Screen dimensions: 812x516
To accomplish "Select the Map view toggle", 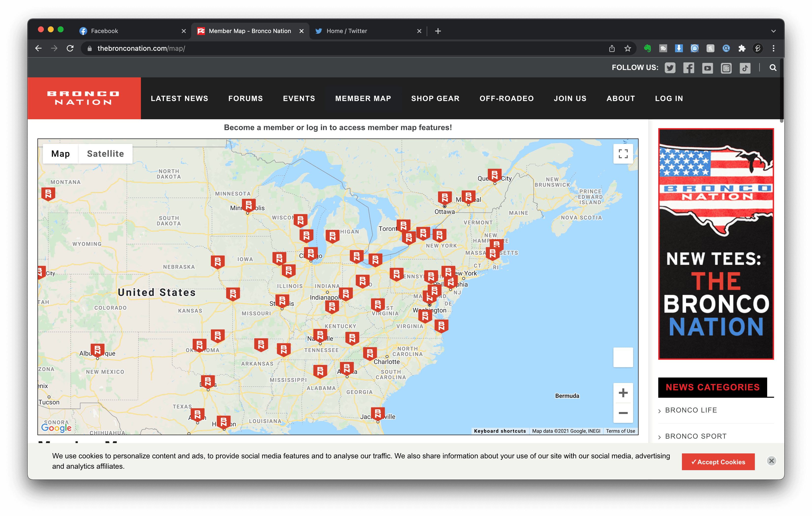I will tap(61, 154).
